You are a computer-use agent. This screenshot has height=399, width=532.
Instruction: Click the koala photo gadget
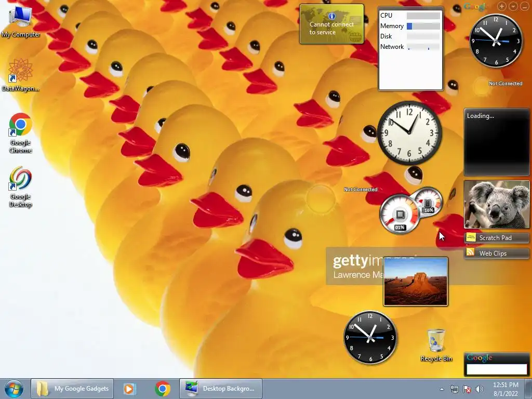pyautogui.click(x=497, y=204)
